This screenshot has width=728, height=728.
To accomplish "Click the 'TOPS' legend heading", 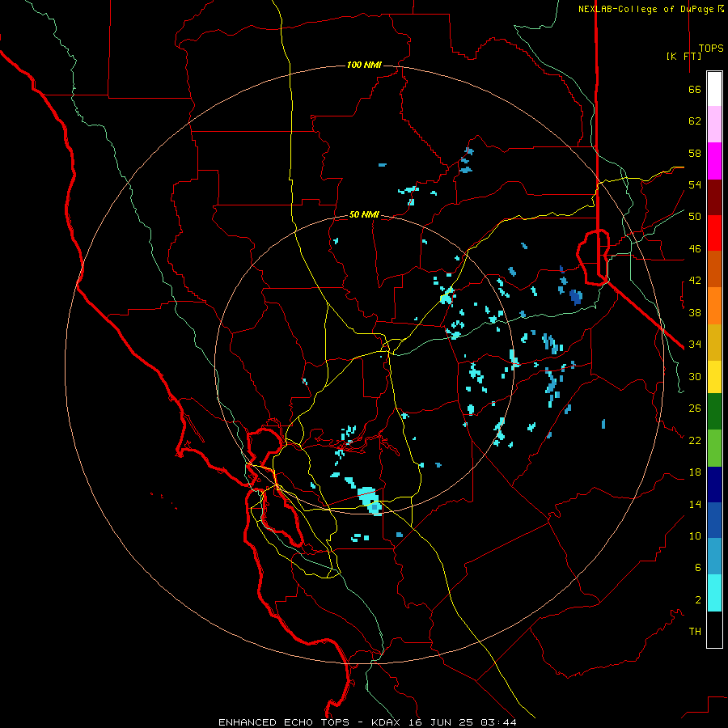I will (711, 48).
